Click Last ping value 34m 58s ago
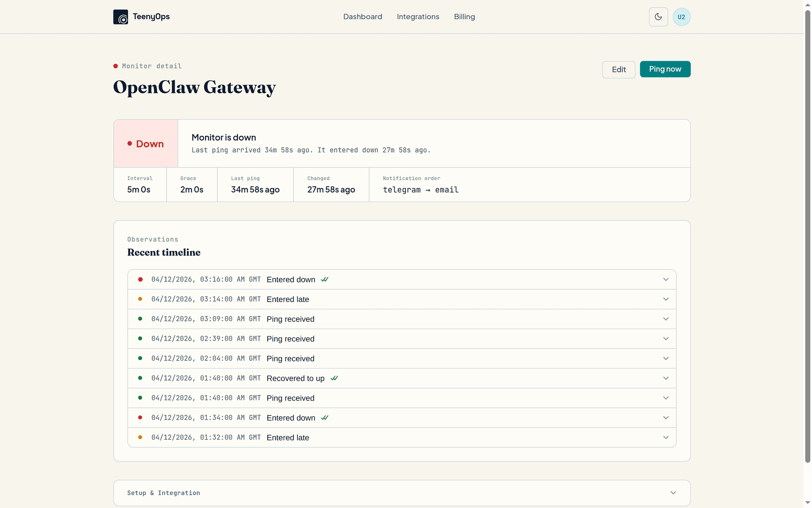Image resolution: width=812 pixels, height=508 pixels. (x=255, y=190)
